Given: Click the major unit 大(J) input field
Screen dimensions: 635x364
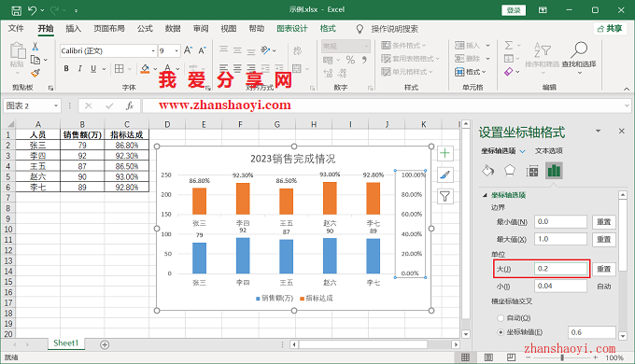Looking at the screenshot, I should click(560, 269).
